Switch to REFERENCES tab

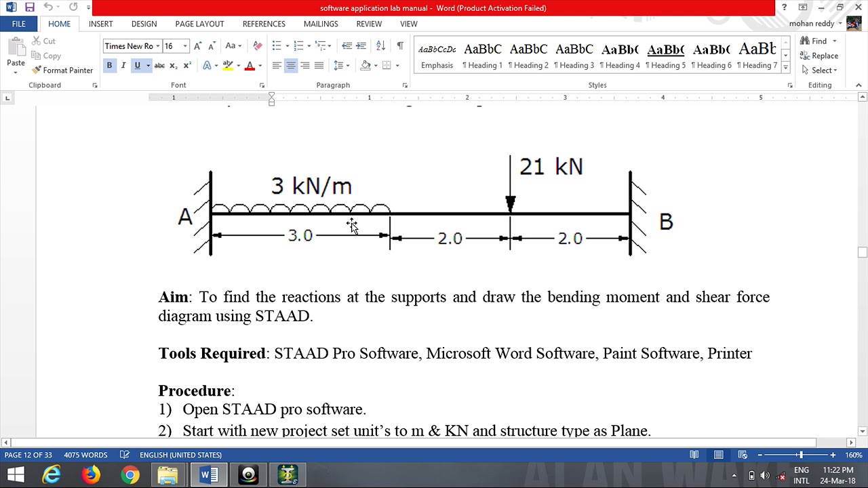(264, 24)
